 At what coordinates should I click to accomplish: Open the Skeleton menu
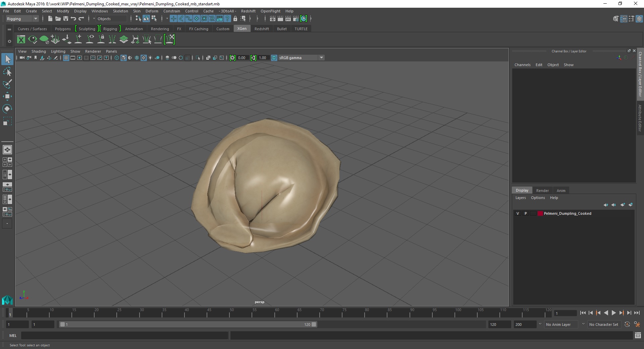[120, 11]
